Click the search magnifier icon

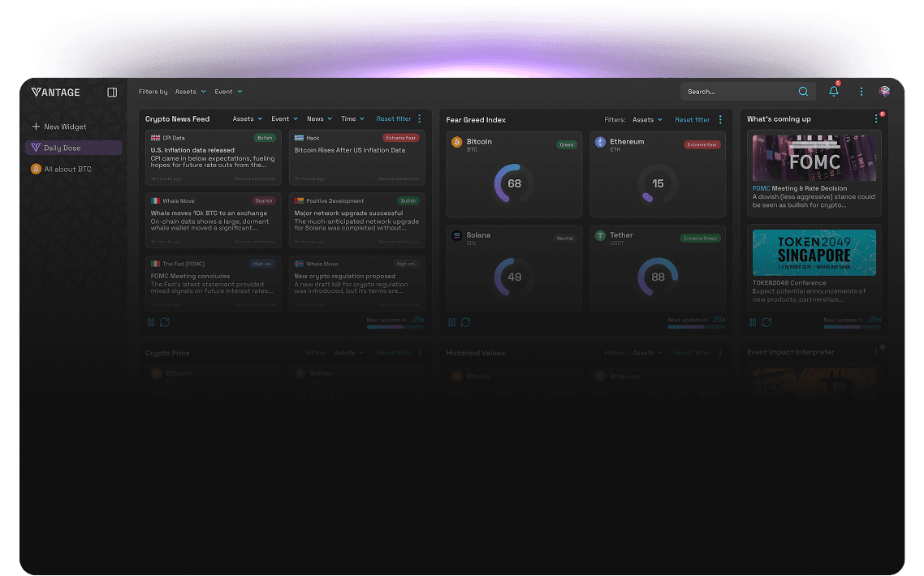803,92
